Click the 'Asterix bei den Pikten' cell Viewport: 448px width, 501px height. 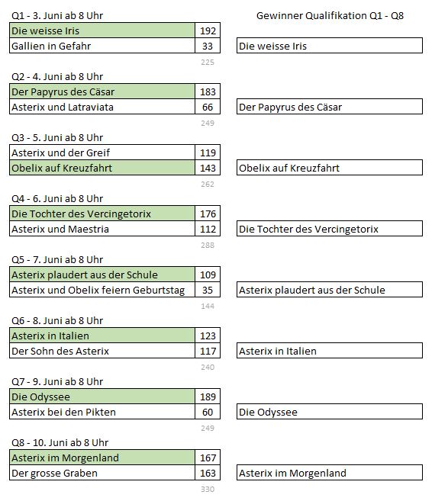(102, 412)
